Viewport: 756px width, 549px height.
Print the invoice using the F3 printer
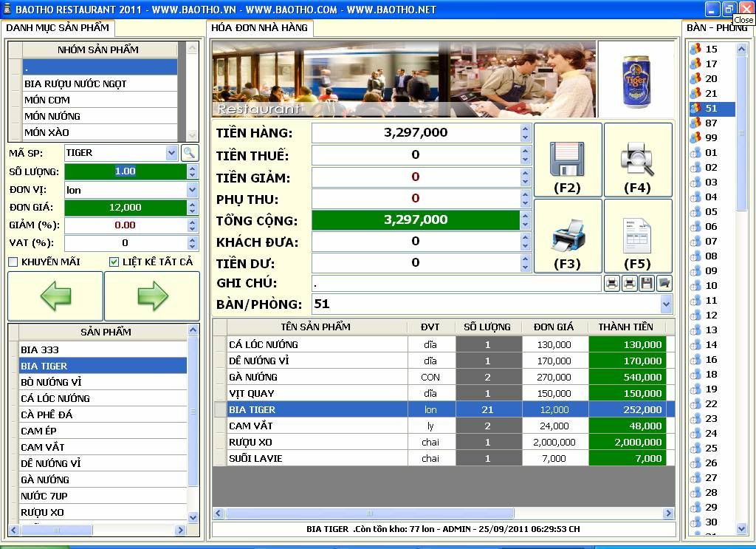tap(567, 236)
